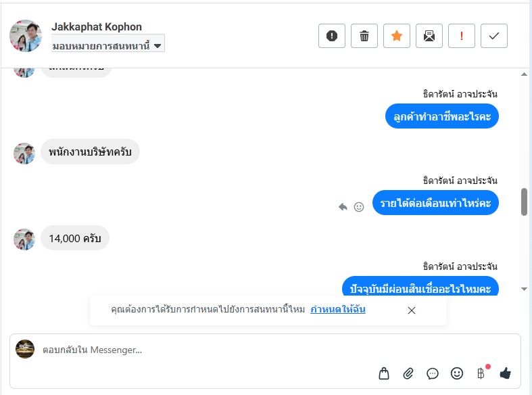Click the chat scrollbar thumb
Screen dimensions: 532x395
(x=524, y=202)
